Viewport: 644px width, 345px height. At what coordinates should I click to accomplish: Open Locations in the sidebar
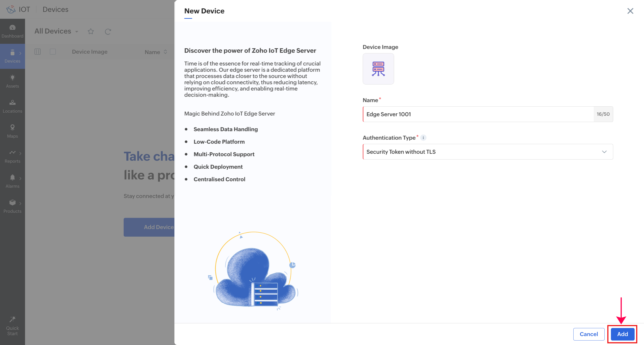(x=12, y=106)
